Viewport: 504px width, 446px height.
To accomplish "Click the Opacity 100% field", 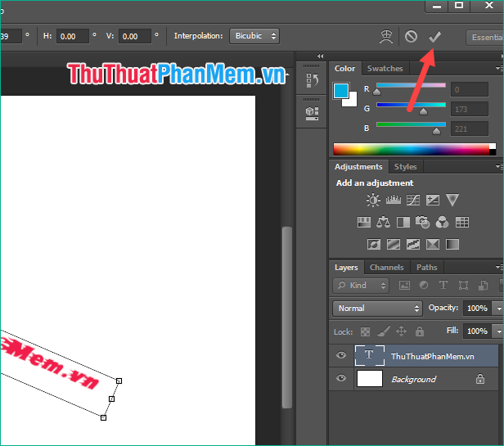I will pos(478,309).
